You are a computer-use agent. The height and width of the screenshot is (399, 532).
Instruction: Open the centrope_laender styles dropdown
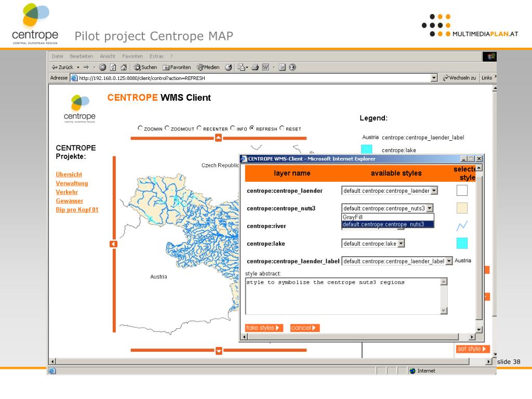click(x=434, y=191)
